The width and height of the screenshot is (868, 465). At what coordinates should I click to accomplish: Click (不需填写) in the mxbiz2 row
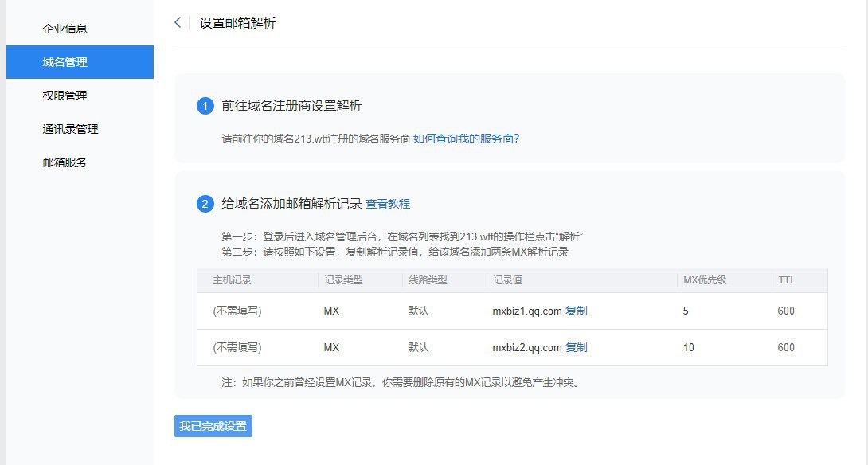(x=237, y=348)
